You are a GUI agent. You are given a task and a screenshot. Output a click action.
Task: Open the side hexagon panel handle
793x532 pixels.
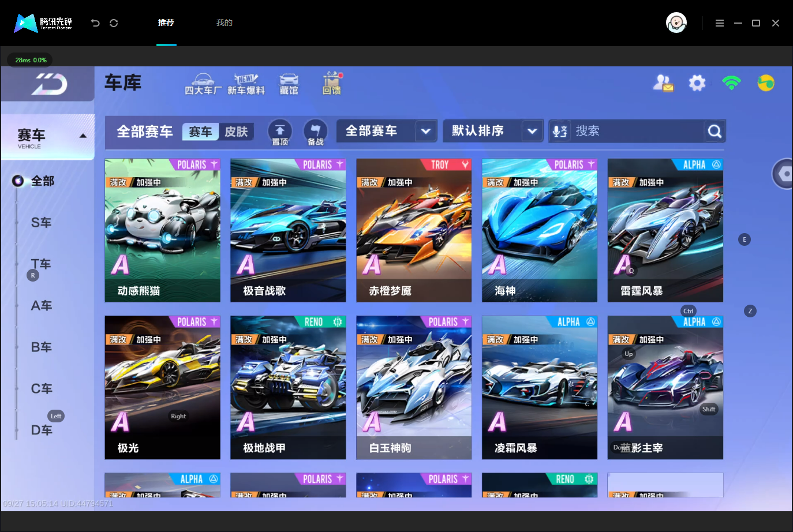783,174
